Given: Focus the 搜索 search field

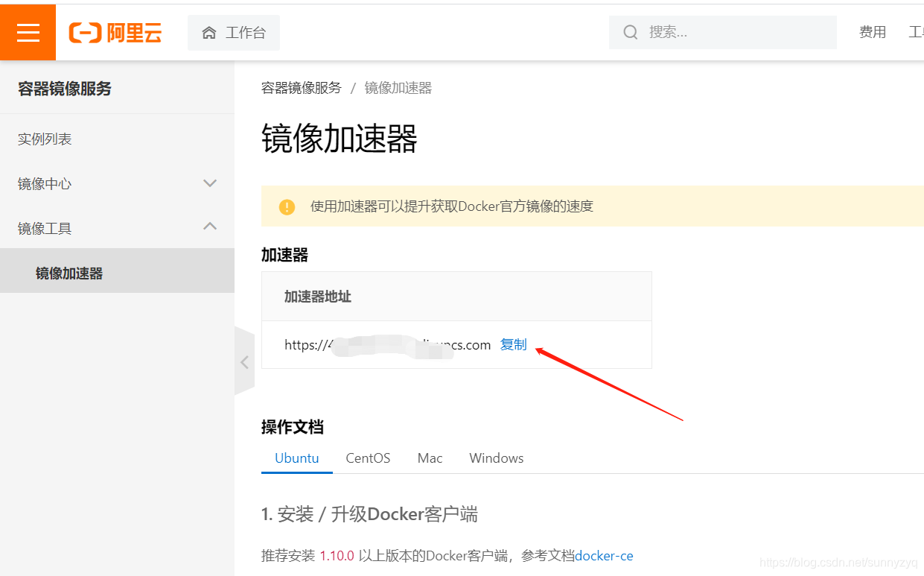Looking at the screenshot, I should click(x=722, y=32).
